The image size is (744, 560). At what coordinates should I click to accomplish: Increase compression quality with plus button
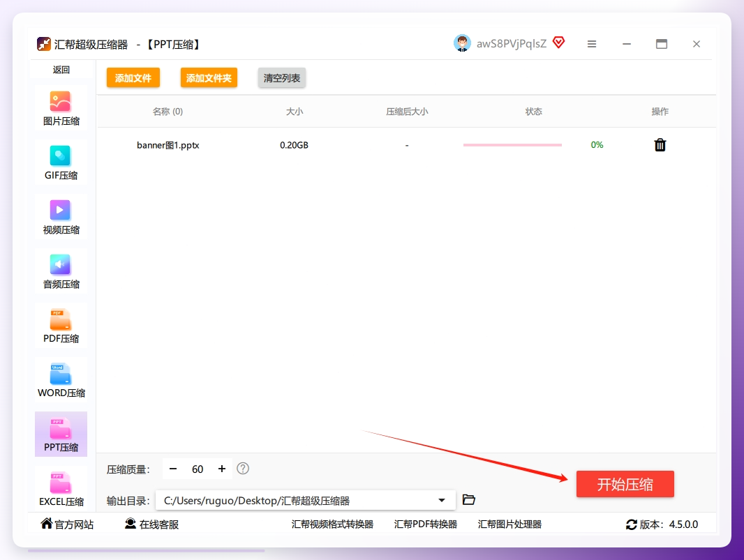click(221, 469)
